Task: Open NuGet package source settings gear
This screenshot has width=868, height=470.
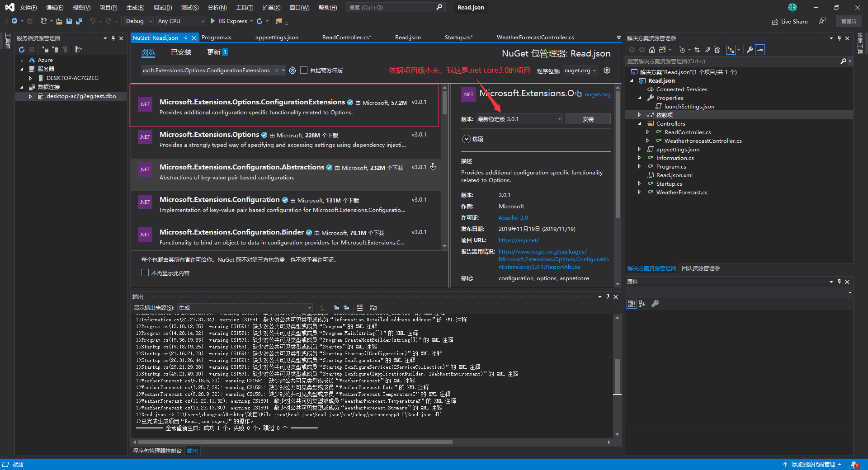Action: [607, 70]
